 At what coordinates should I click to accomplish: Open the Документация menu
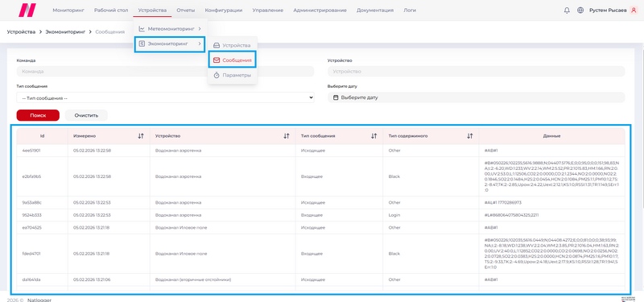375,10
